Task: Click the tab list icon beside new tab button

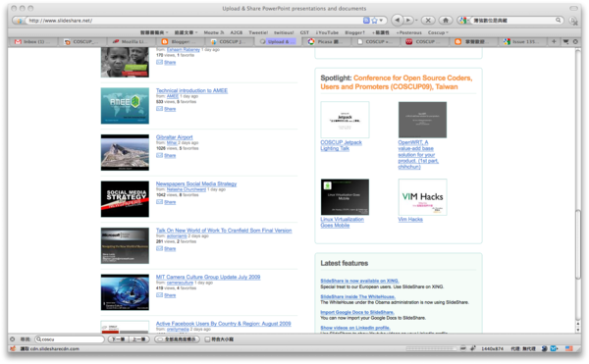Action: coord(565,41)
